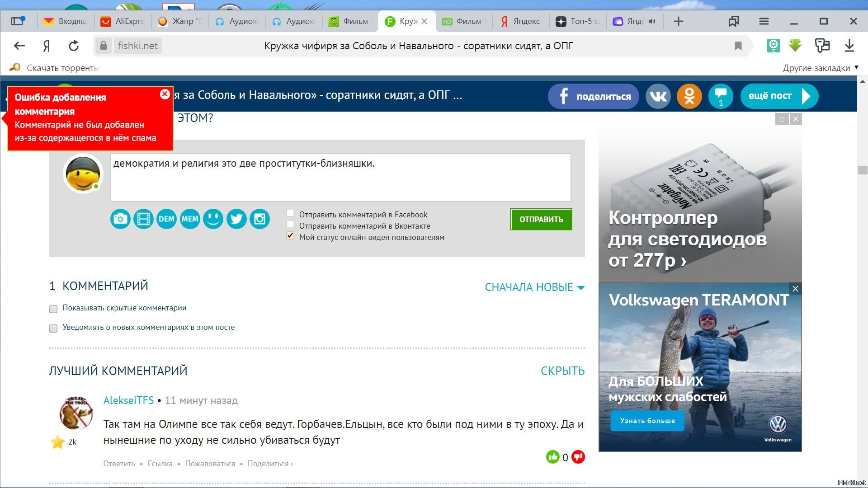This screenshot has height=488, width=868.
Task: Switch to the Топ-5 tab
Action: [578, 21]
